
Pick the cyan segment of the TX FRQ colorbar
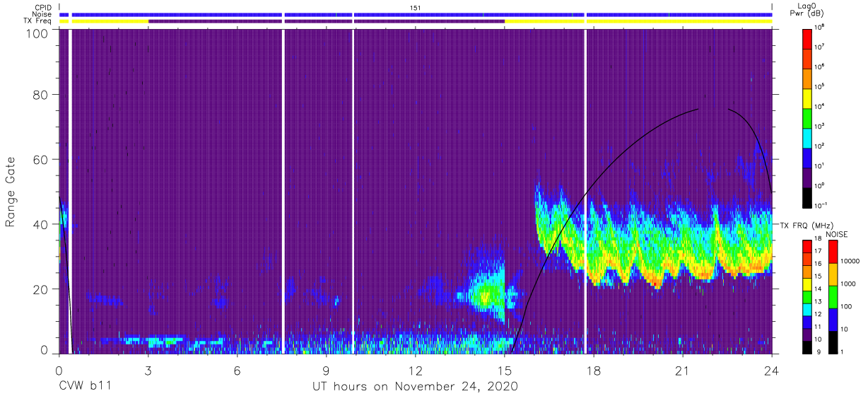coord(807,308)
